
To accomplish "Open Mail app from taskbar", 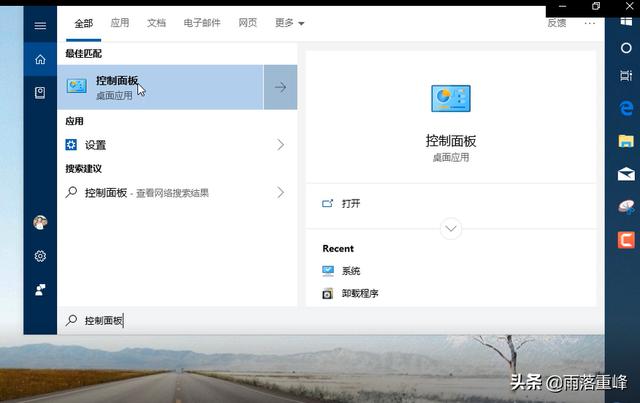I will tap(626, 174).
